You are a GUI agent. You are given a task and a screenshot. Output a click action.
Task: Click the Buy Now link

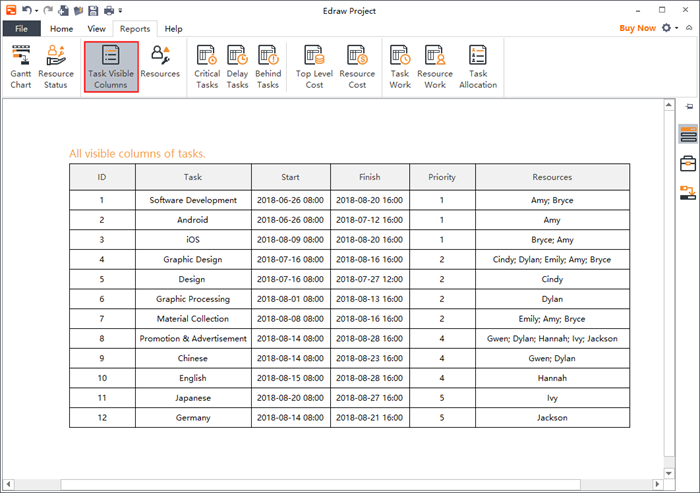[x=637, y=28]
